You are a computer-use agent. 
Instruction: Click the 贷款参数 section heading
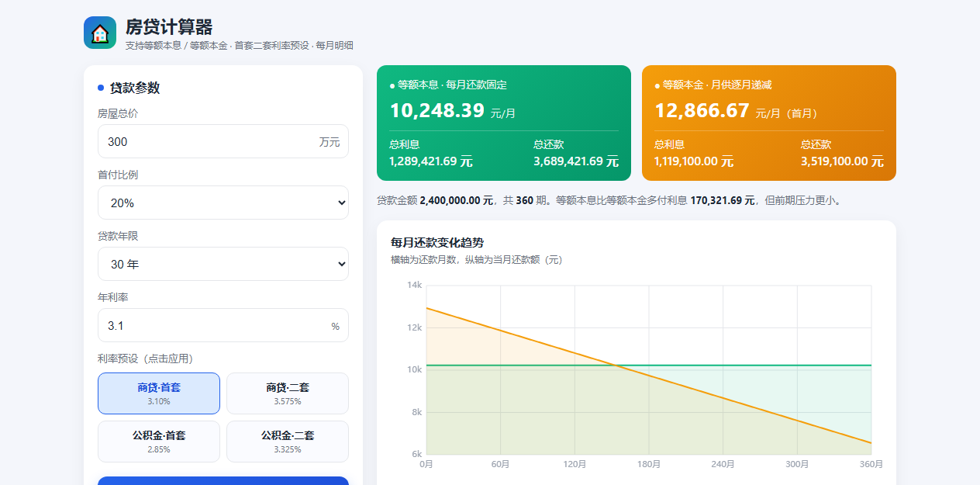tap(135, 88)
